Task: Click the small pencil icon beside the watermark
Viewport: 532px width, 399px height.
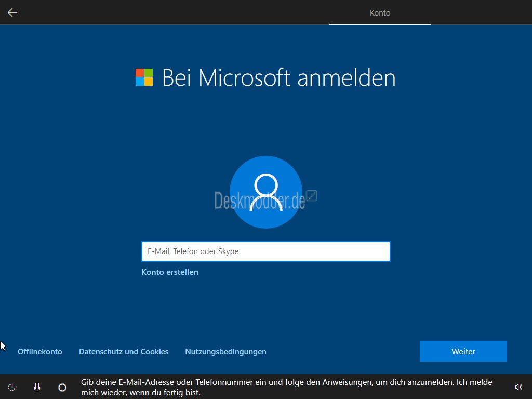Action: click(x=312, y=196)
